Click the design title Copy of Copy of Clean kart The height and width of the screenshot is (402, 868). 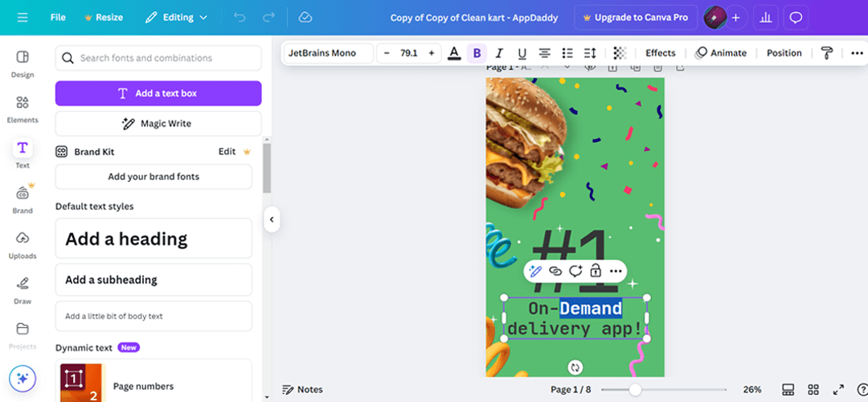474,18
